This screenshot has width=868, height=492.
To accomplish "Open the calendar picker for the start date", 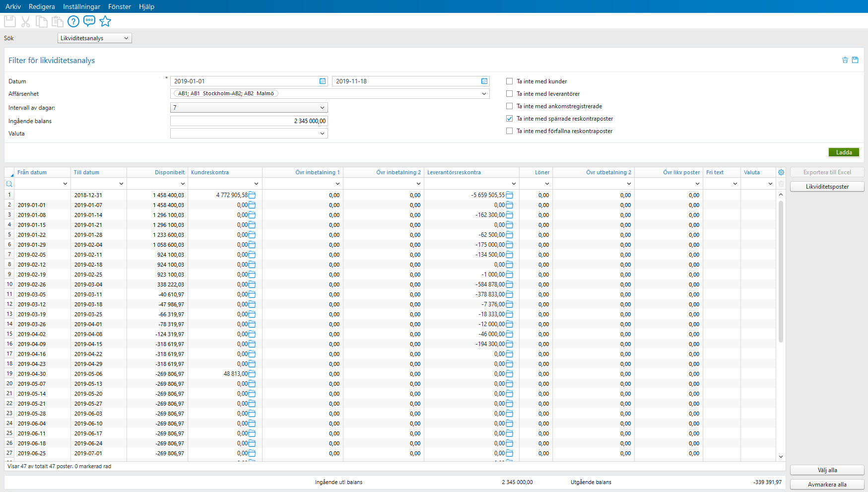I will pyautogui.click(x=323, y=81).
